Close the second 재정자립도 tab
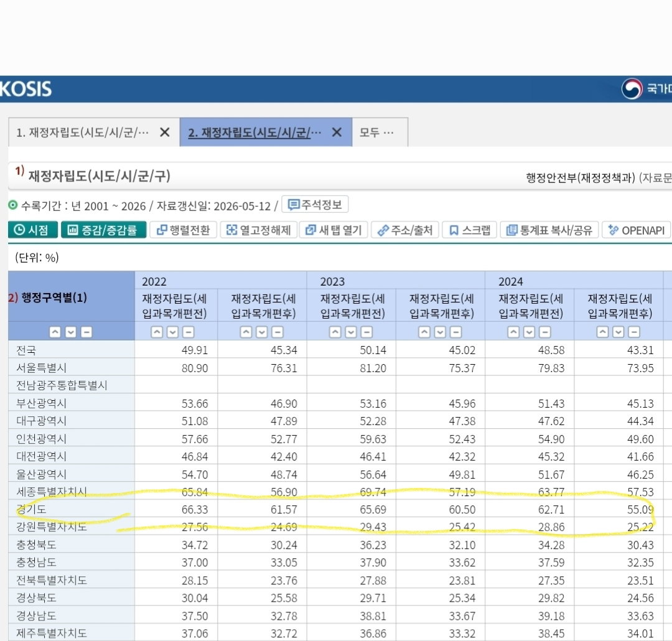 click(337, 133)
